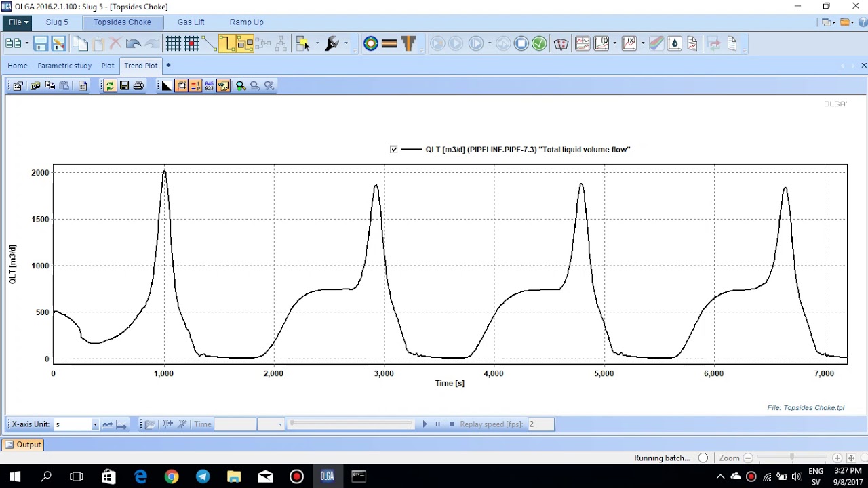Play the plot replay
The image size is (868, 488).
425,424
